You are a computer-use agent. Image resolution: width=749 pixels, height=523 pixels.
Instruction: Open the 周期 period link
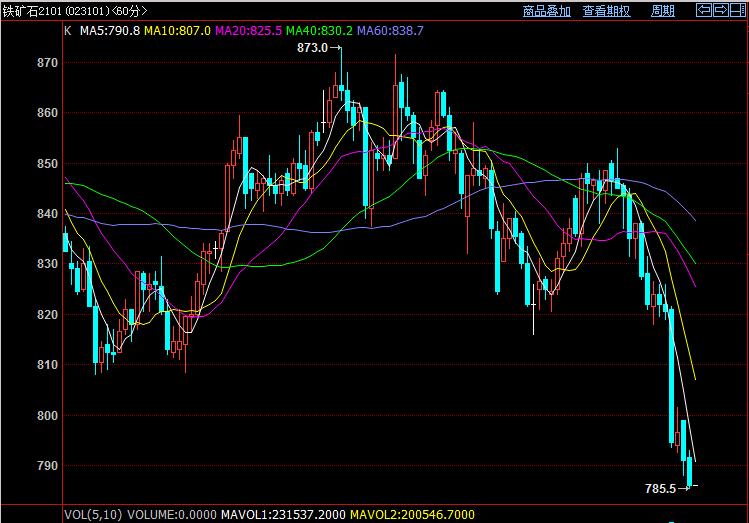[663, 11]
